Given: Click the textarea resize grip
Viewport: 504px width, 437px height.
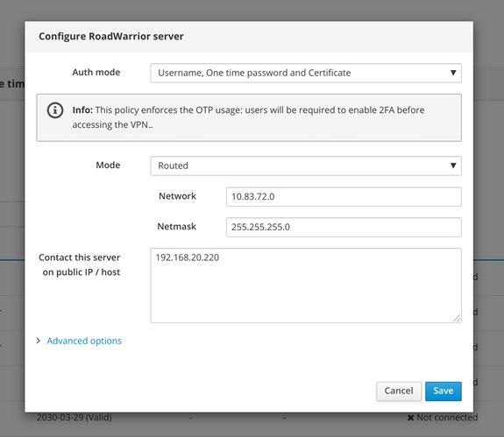Looking at the screenshot, I should 457,318.
